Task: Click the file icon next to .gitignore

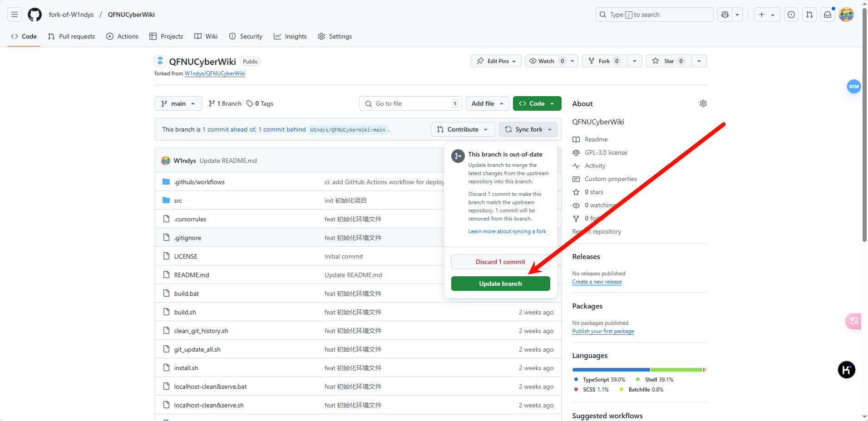Action: point(166,238)
